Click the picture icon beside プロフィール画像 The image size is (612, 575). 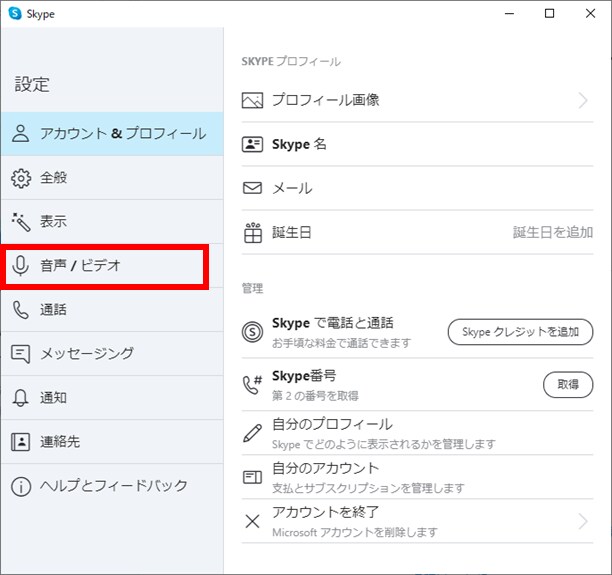(x=253, y=100)
